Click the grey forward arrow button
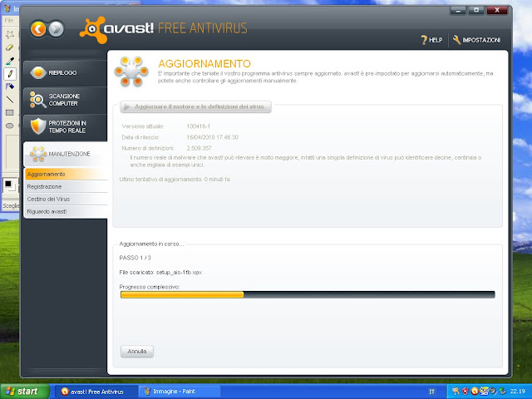Viewport: 532px width, 399px height. (56, 29)
